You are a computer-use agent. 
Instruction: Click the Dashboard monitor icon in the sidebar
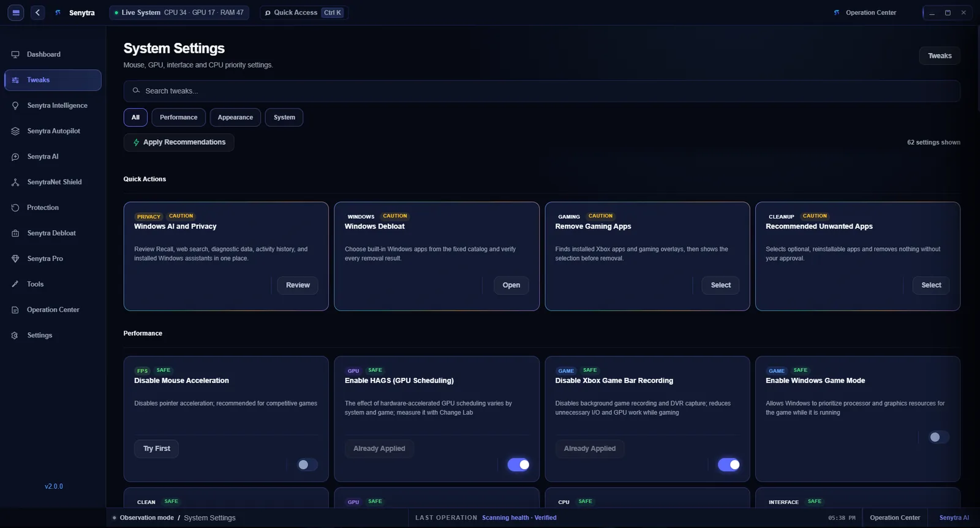coord(15,55)
